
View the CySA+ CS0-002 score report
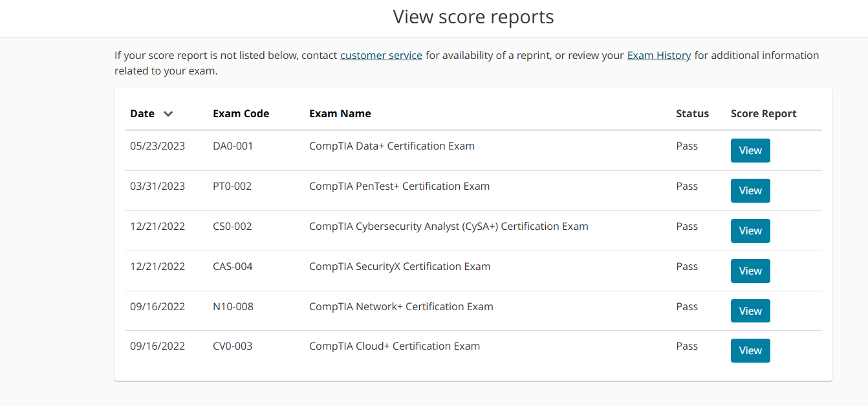coord(750,231)
